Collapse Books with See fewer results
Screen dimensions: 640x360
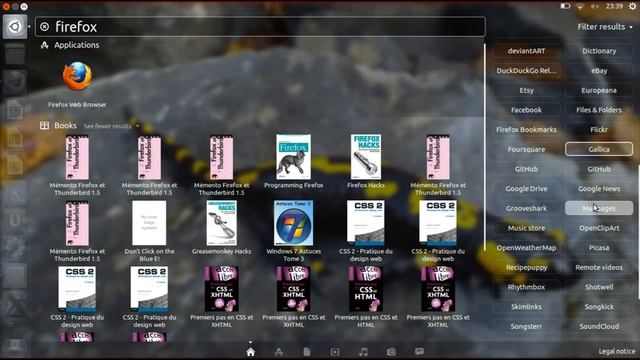tap(111, 126)
